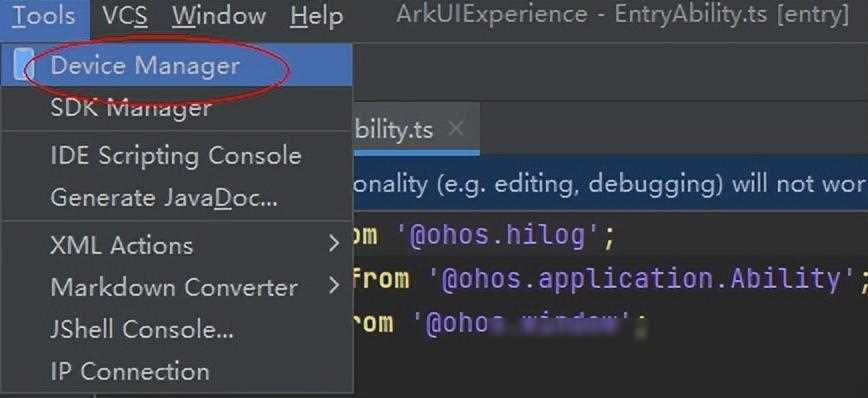Expand the XML Actions submenu
The height and width of the screenshot is (398, 868).
click(177, 245)
